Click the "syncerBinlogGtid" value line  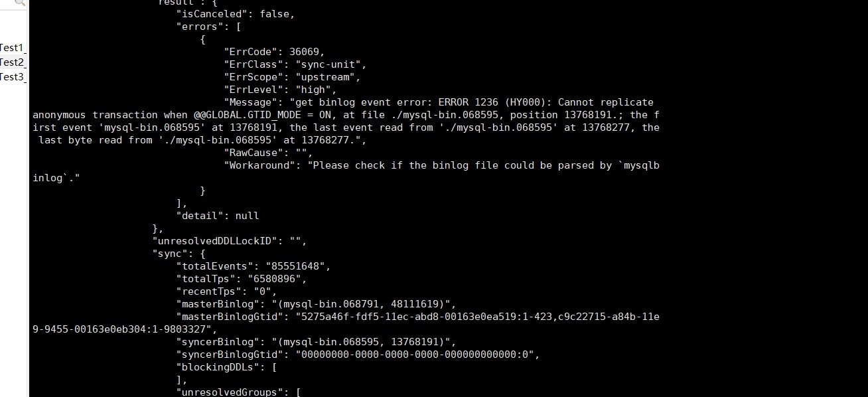pos(358,355)
